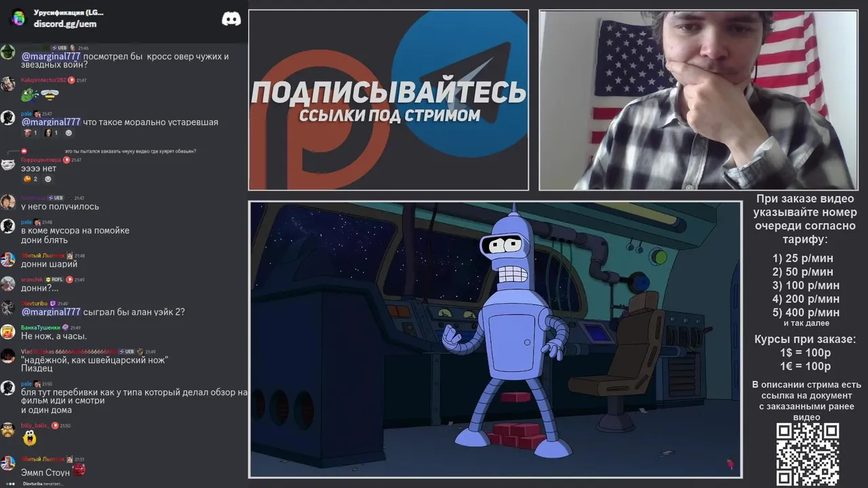Click 'Dievturiba печатает' typing indicator
This screenshot has height=488, width=868.
click(42, 484)
